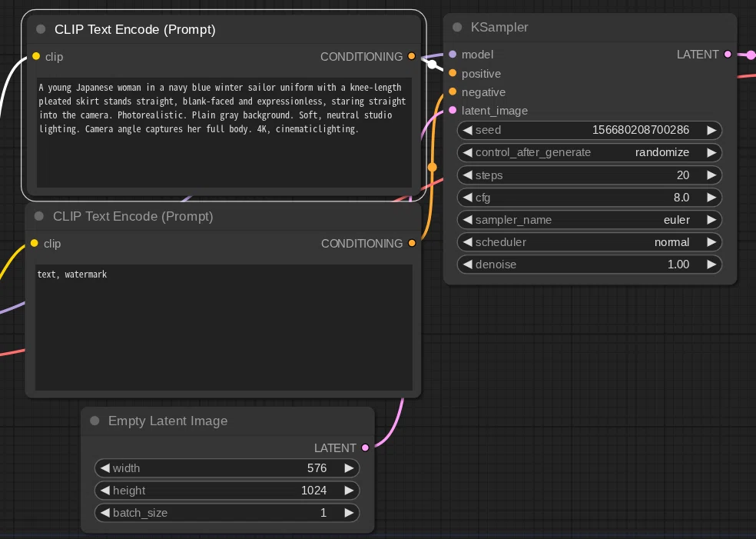Open the normal scheduler dropdown
This screenshot has height=539, width=756.
point(589,242)
